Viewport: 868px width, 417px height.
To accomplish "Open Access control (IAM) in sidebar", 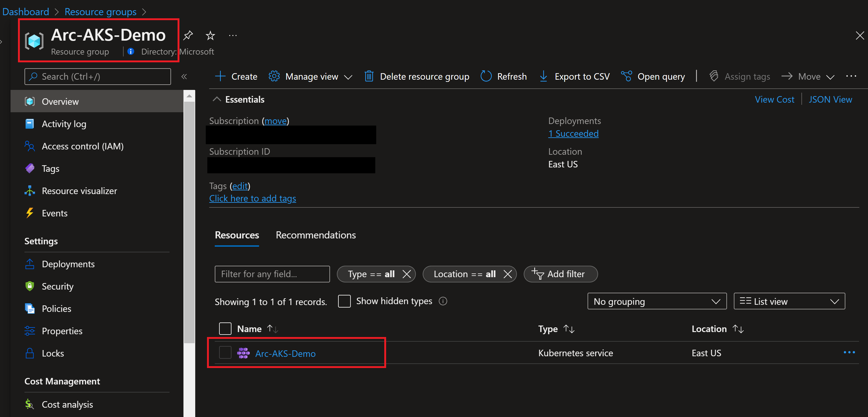I will click(x=97, y=146).
